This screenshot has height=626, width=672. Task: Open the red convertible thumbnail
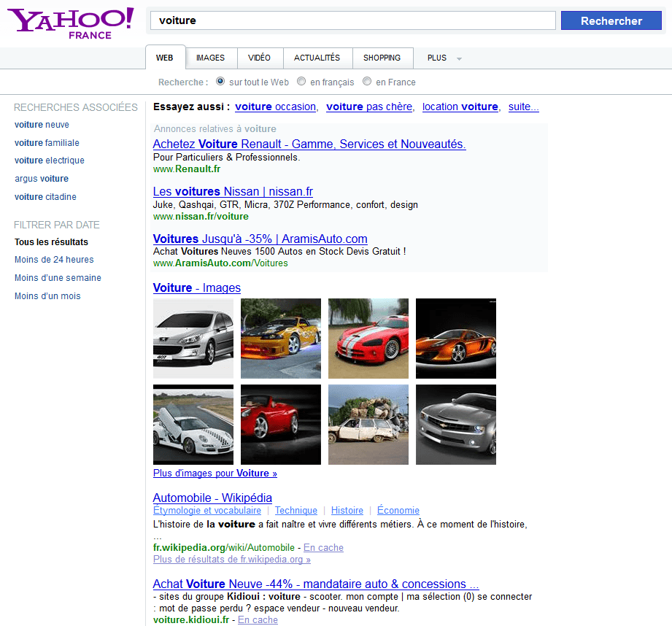point(281,425)
